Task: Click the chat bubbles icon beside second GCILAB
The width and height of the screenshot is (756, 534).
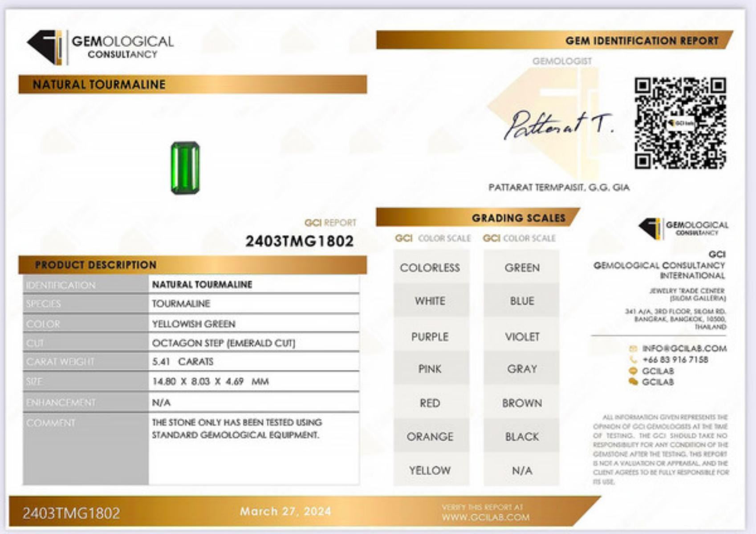Action: [633, 382]
